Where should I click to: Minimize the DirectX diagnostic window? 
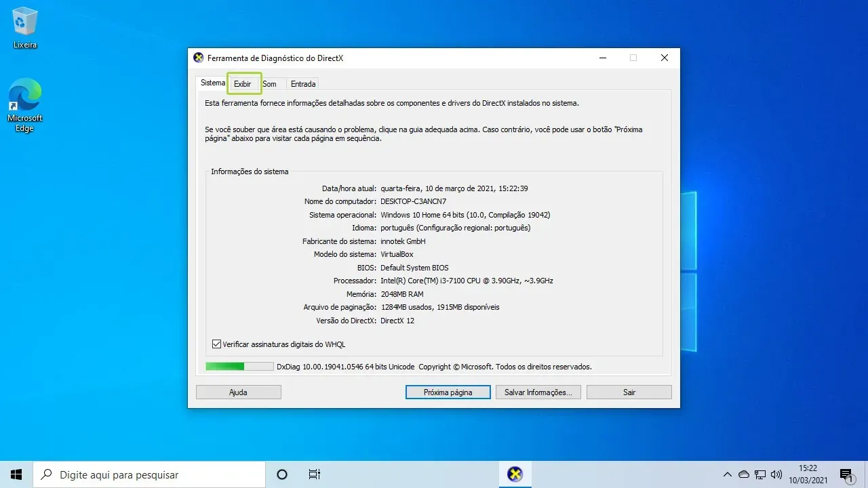click(602, 58)
